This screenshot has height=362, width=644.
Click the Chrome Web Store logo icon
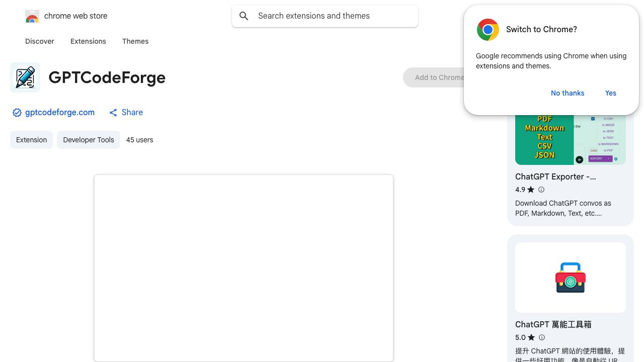32,16
